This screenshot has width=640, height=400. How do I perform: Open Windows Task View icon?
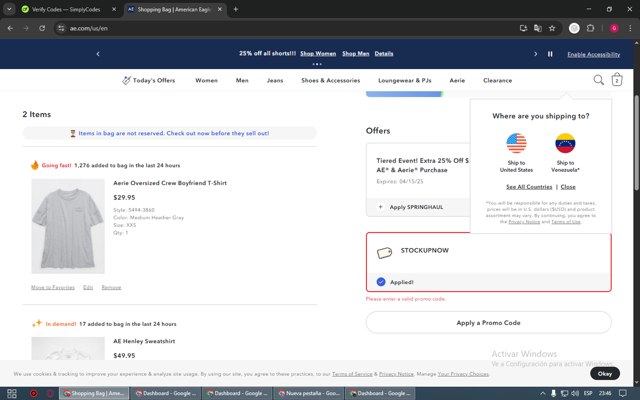coord(12,393)
